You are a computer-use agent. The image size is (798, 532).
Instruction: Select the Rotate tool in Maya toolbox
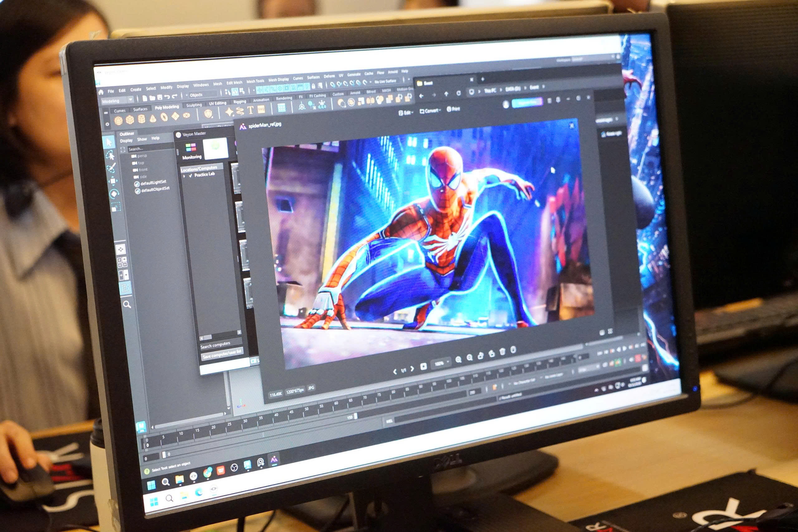tap(114, 194)
